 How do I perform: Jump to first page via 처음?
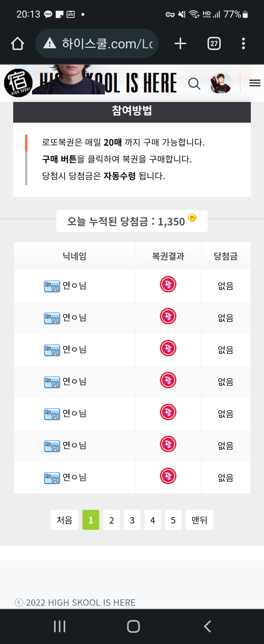coord(64,520)
